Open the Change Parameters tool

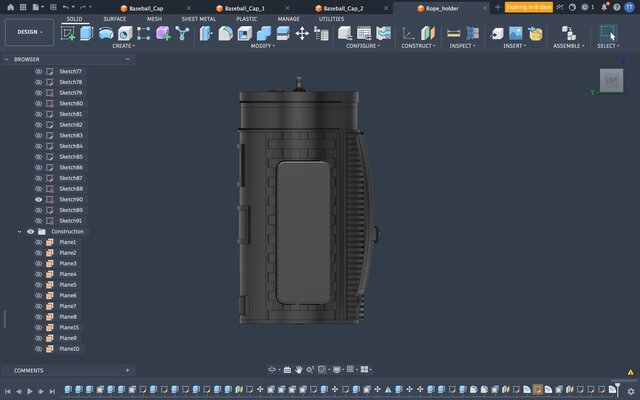(321, 33)
